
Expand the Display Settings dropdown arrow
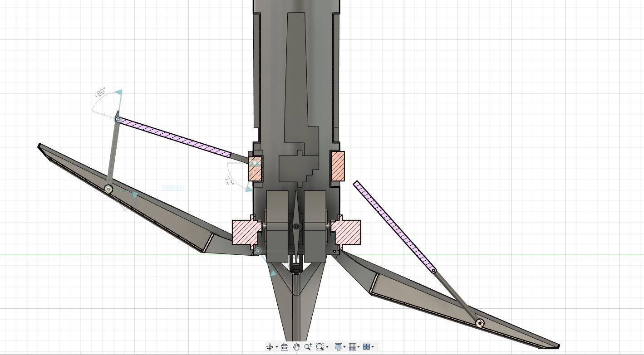pyautogui.click(x=345, y=347)
